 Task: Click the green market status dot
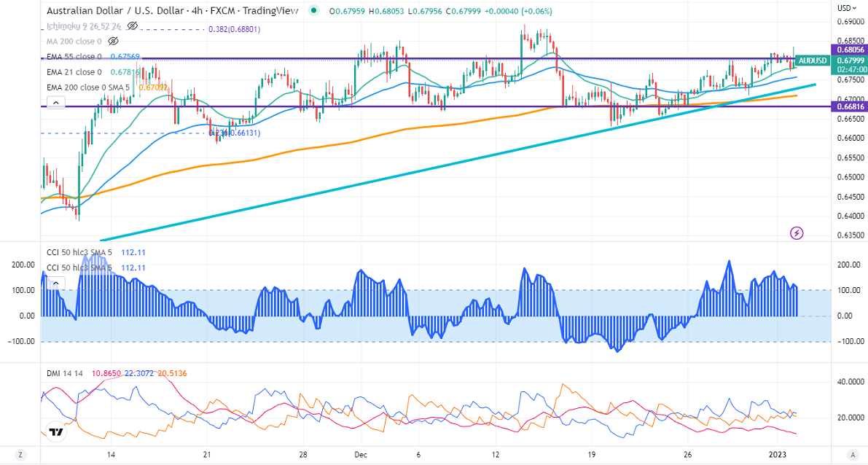coord(314,10)
